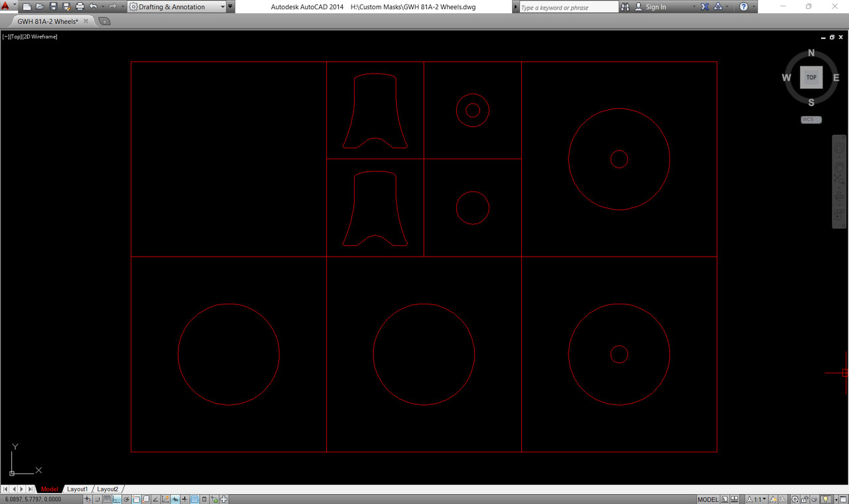The height and width of the screenshot is (504, 849).
Task: Open the Stay Connected triangle icon
Action: pyautogui.click(x=718, y=7)
